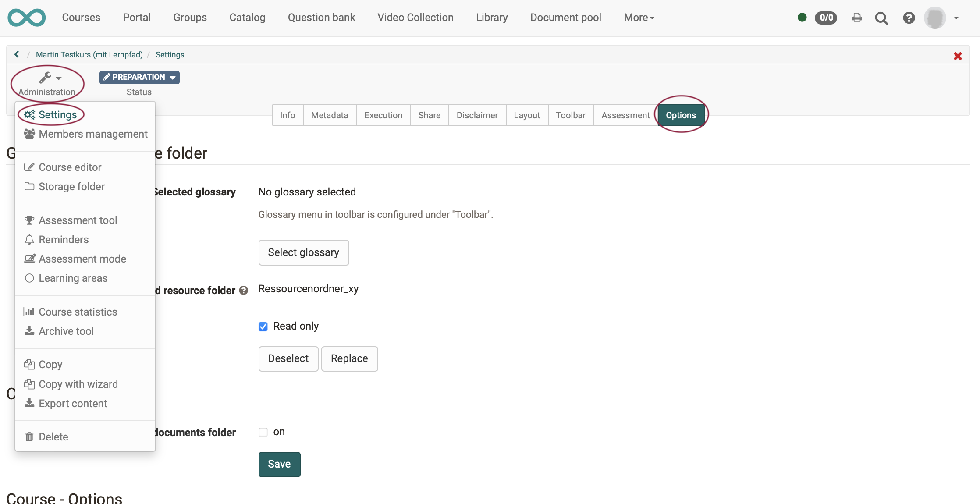980x504 pixels.
Task: Expand the PREPARATION status dropdown
Action: (139, 77)
